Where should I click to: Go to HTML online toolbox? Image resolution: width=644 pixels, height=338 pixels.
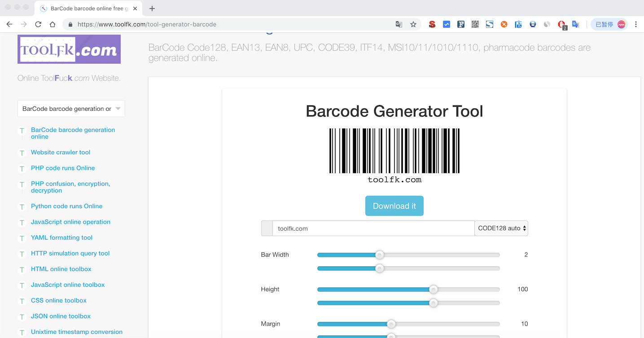[61, 269]
